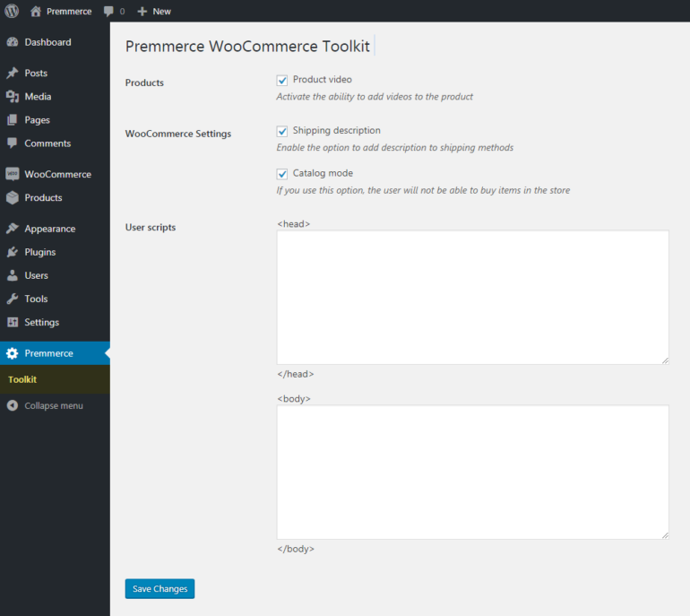Click the home icon beside Premmerce
Image resolution: width=690 pixels, height=616 pixels.
[x=36, y=11]
